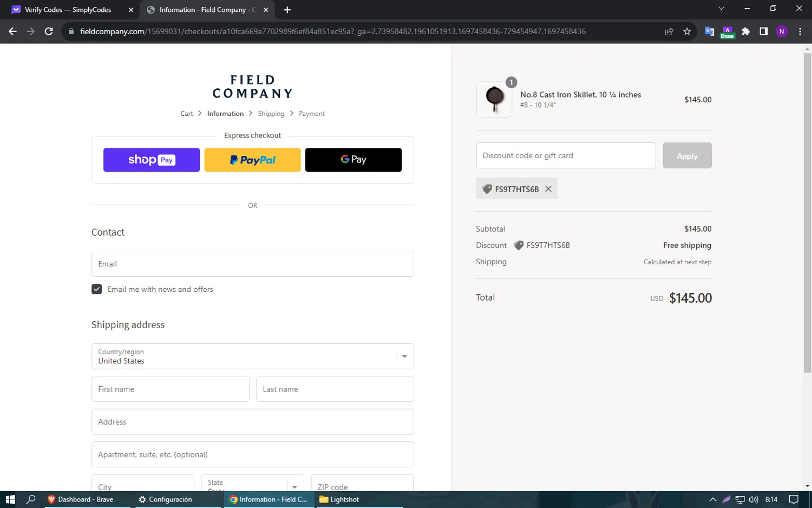Click the skillet product thumbnail

coord(494,100)
